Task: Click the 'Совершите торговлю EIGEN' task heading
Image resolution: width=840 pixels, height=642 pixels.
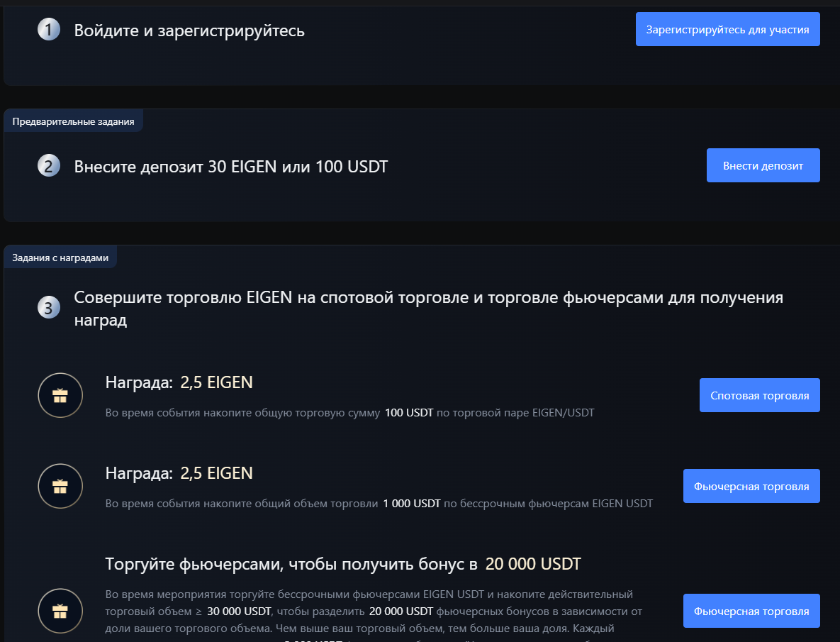Action: (x=429, y=308)
